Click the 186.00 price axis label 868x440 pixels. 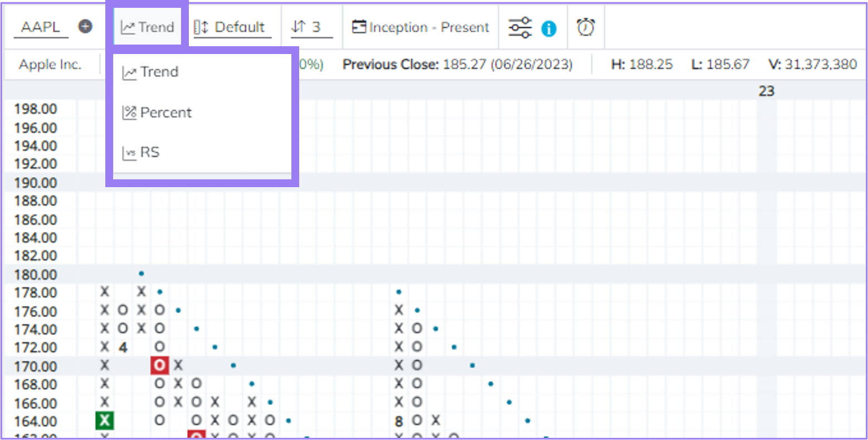coord(36,219)
